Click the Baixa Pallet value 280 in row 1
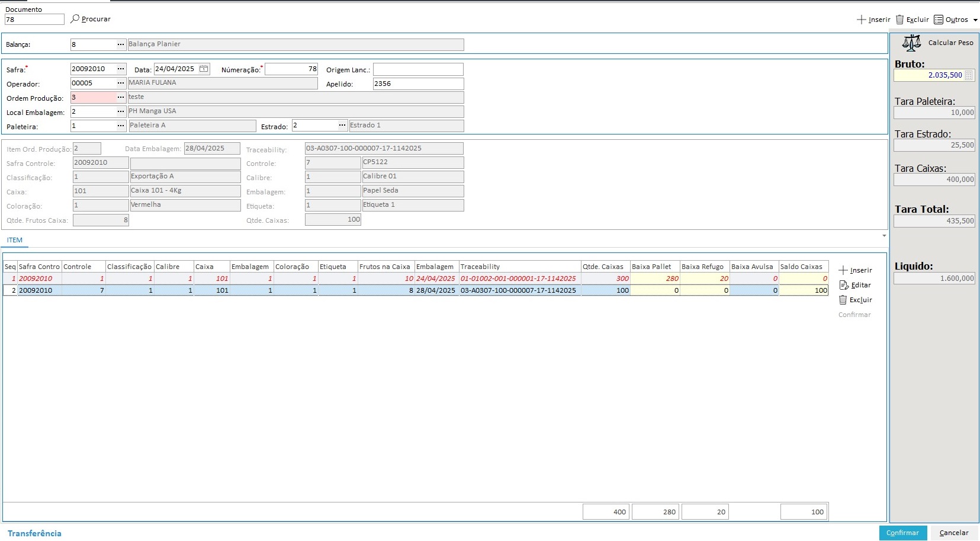Viewport: 980px width, 541px height. point(655,278)
